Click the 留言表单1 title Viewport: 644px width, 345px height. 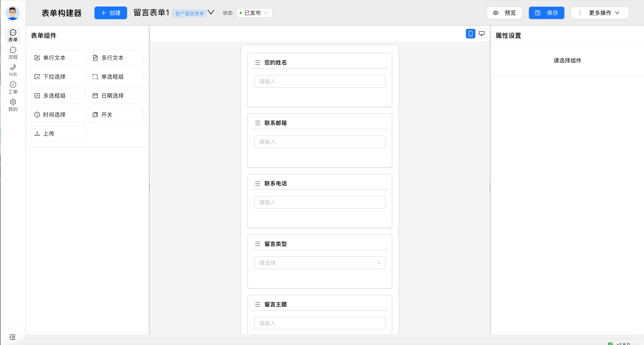[x=151, y=12]
